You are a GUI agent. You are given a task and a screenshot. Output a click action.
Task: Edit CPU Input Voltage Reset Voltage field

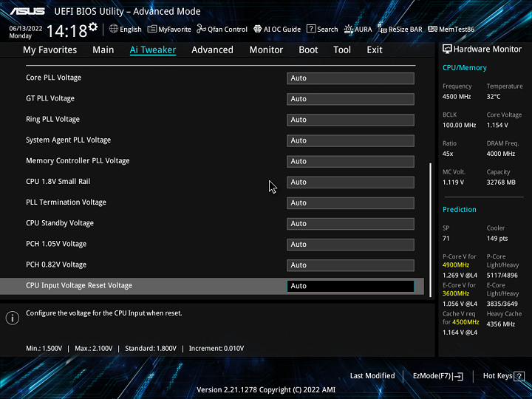click(350, 286)
